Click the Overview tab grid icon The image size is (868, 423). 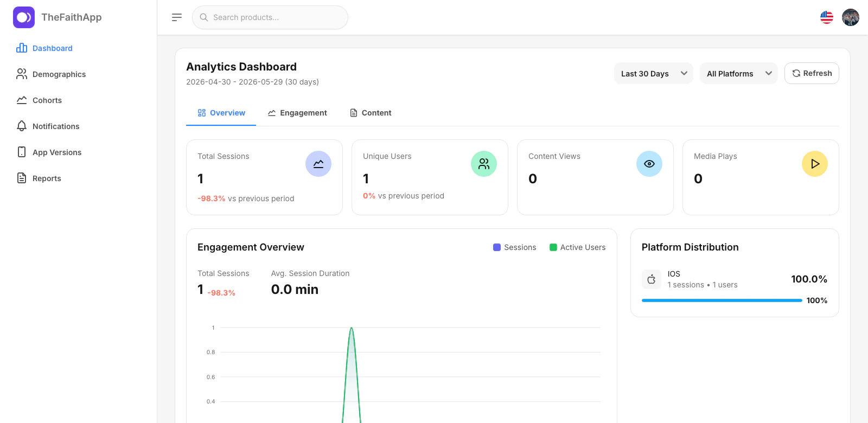(202, 113)
